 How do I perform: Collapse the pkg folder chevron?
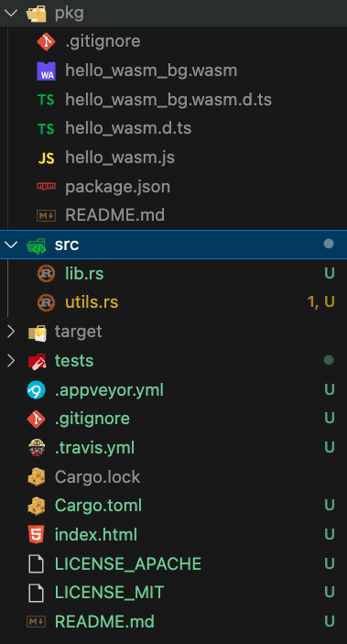tap(10, 13)
